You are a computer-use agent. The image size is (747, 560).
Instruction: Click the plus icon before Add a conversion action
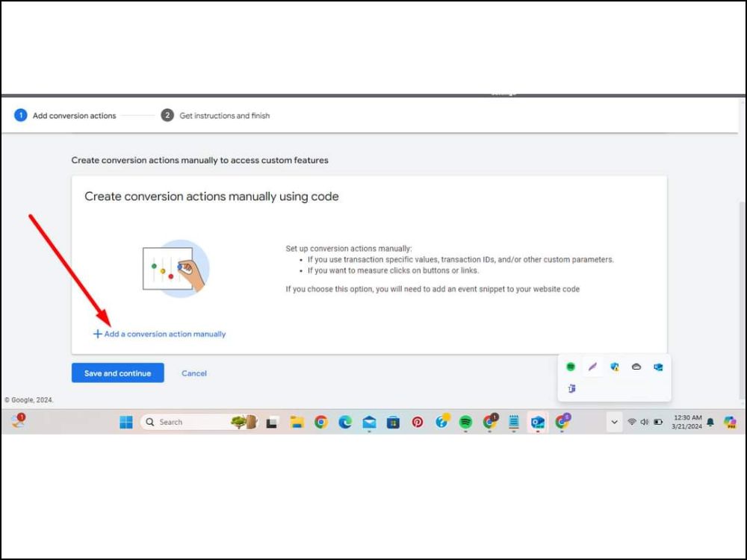pos(97,334)
